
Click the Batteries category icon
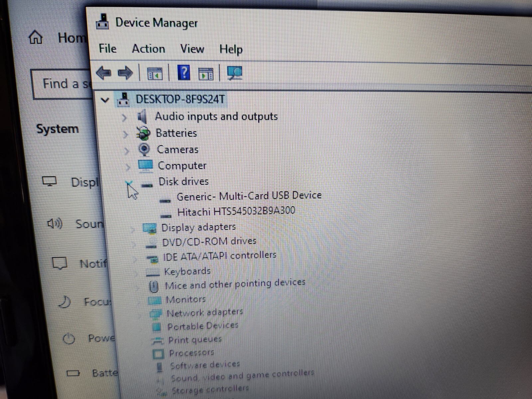144,133
